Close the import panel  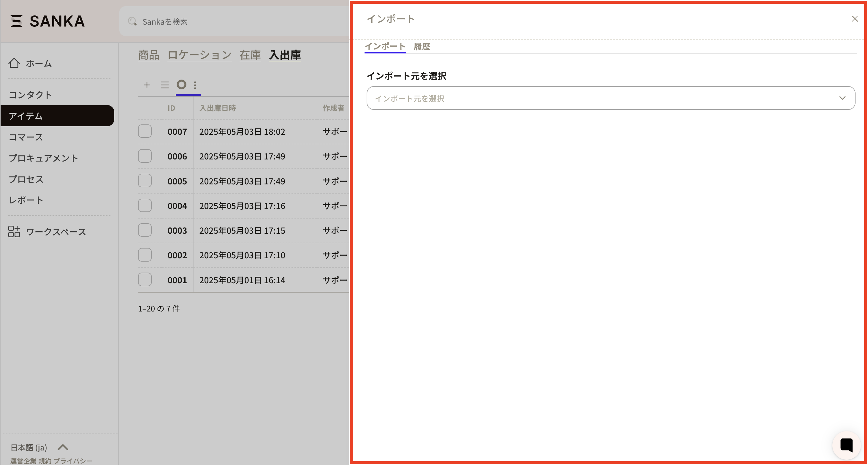point(855,19)
